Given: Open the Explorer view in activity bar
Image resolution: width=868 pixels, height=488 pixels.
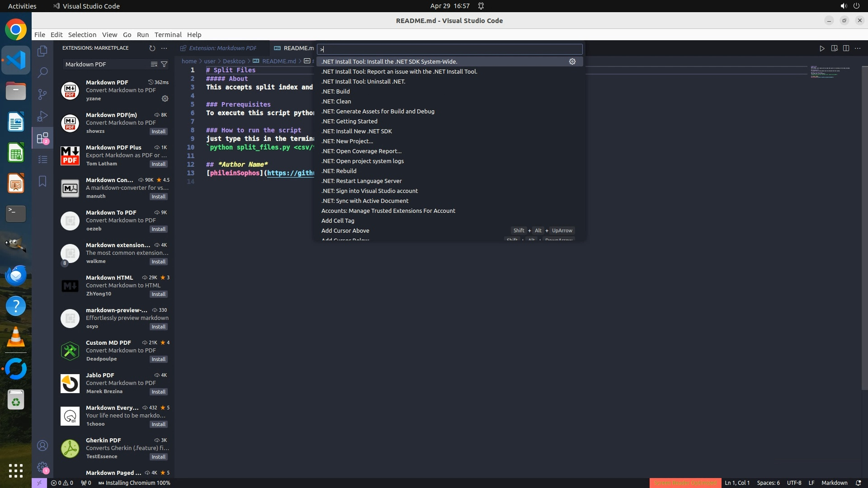Looking at the screenshot, I should [42, 51].
